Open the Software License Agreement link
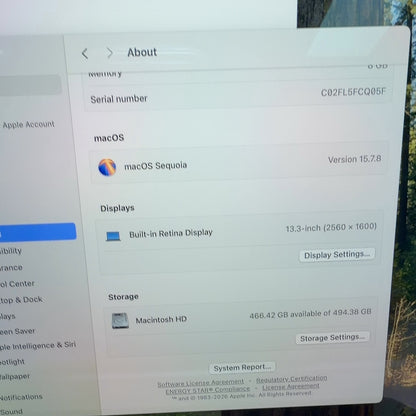Screen dimensions: 416x416 [x=201, y=383]
